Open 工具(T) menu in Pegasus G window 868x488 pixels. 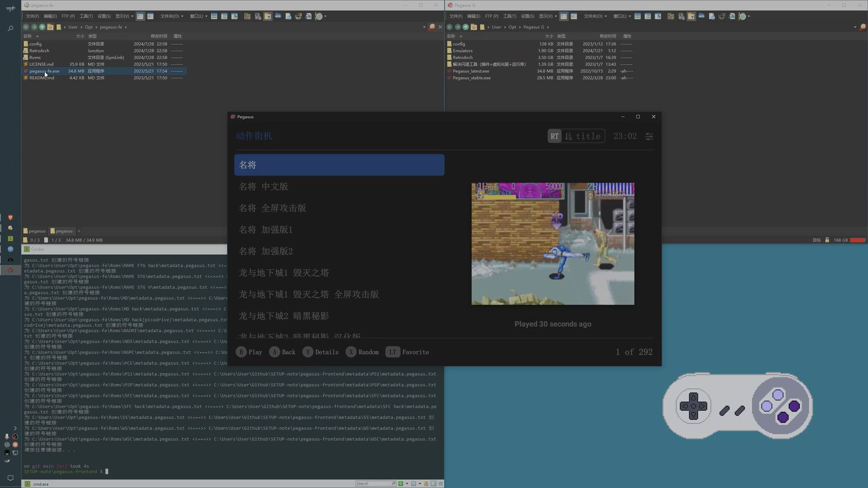[x=509, y=16]
